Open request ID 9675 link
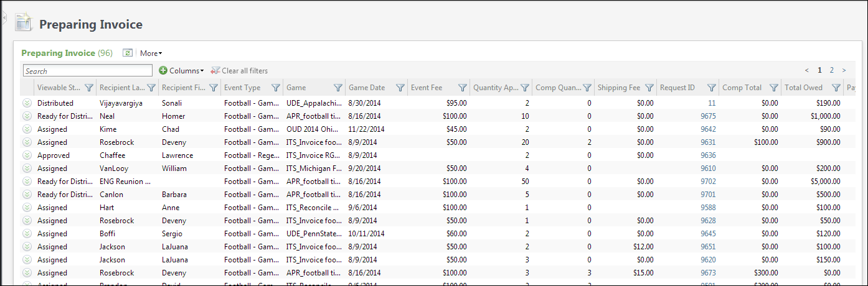Viewport: 868px width, 286px height. point(708,116)
